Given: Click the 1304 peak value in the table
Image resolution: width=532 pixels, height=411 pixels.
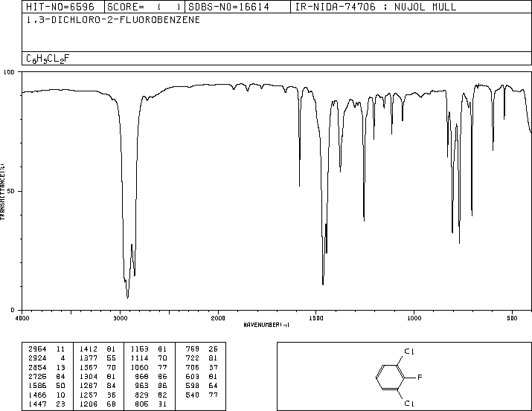Looking at the screenshot, I should (x=89, y=377).
